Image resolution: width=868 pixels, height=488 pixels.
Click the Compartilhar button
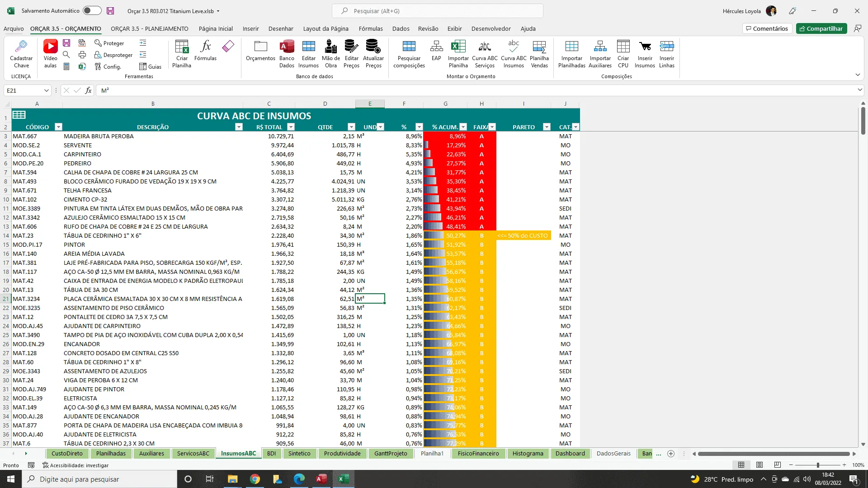click(x=821, y=28)
